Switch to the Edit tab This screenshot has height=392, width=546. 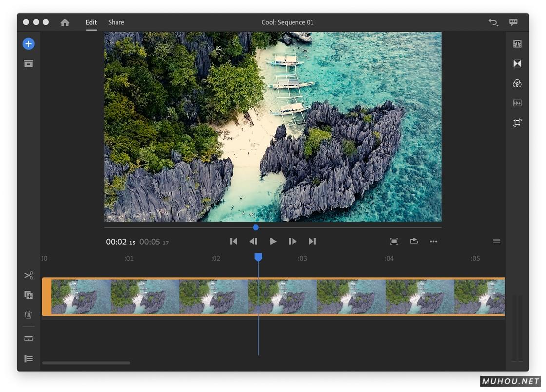(91, 22)
